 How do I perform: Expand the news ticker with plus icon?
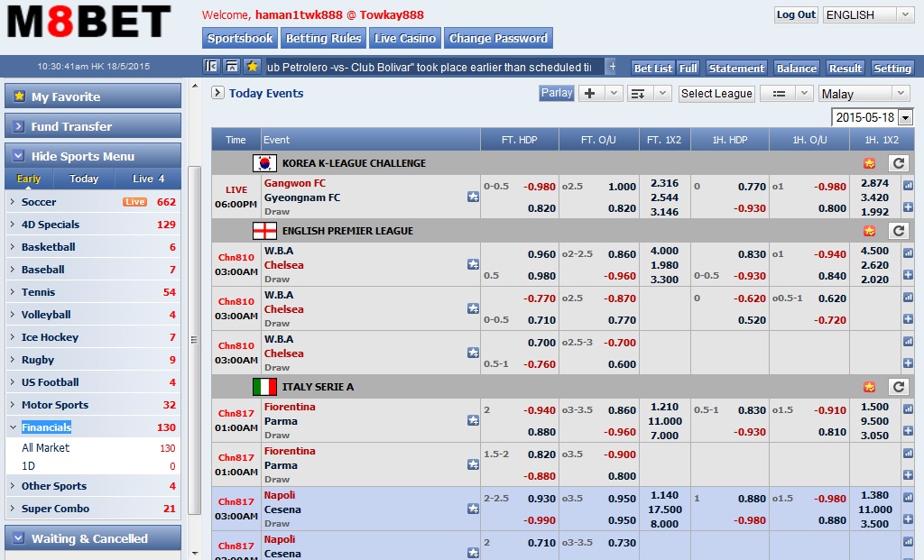(613, 67)
